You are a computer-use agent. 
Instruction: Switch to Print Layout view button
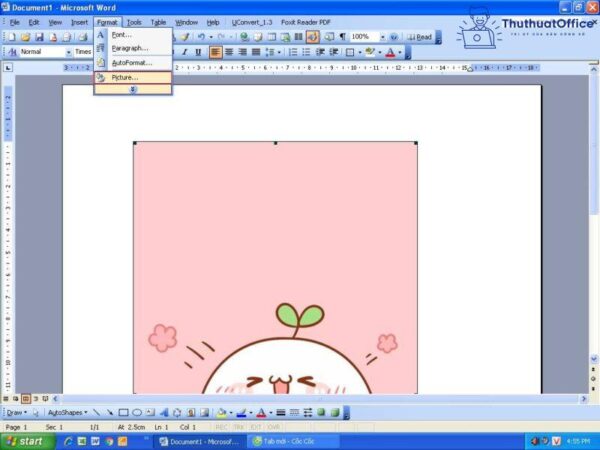coord(26,399)
